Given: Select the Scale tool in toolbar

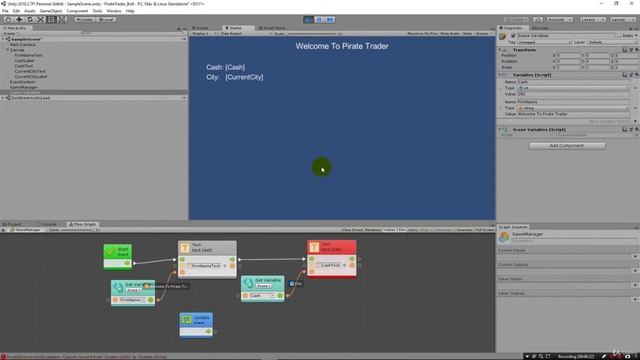Looking at the screenshot, I should click(40, 20).
